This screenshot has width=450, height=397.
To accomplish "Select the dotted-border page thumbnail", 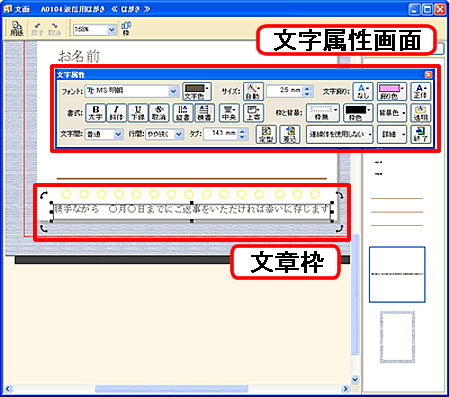I will point(397,337).
